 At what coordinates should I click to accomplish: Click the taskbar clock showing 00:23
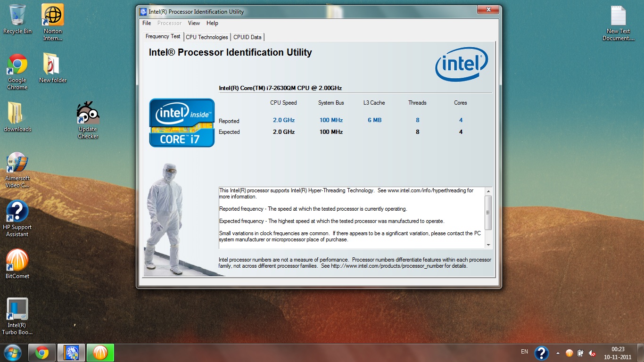tap(618, 353)
